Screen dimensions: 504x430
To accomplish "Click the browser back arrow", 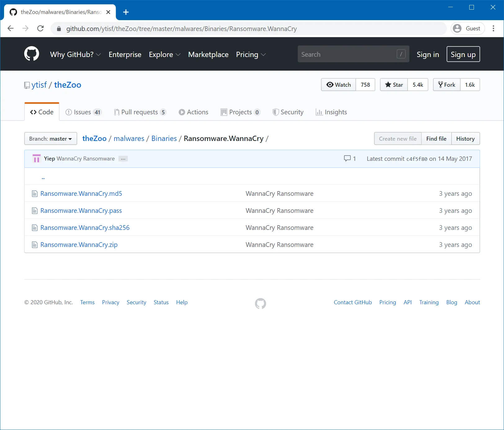I will click(x=11, y=29).
